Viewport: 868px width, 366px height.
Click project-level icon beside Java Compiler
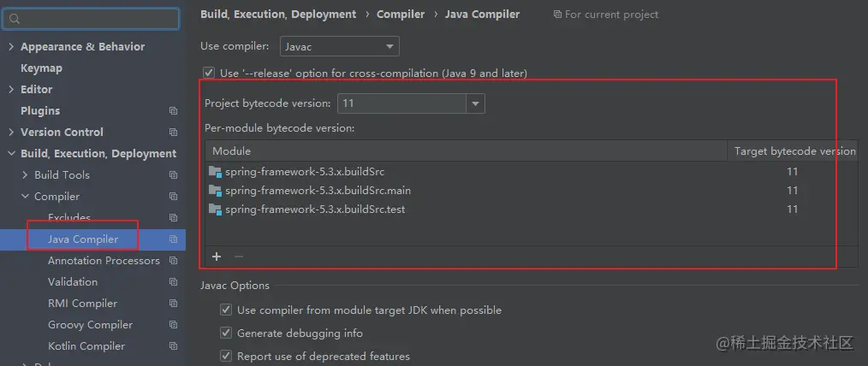click(x=173, y=239)
